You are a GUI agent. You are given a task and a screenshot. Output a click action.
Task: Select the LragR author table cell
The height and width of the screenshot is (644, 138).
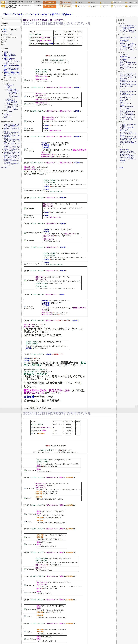pyautogui.click(x=57, y=434)
